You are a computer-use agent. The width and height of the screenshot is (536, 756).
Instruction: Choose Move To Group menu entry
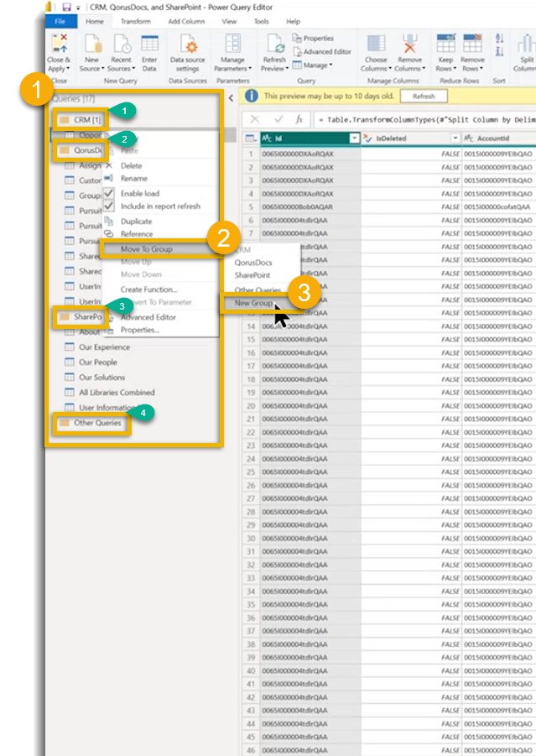147,249
